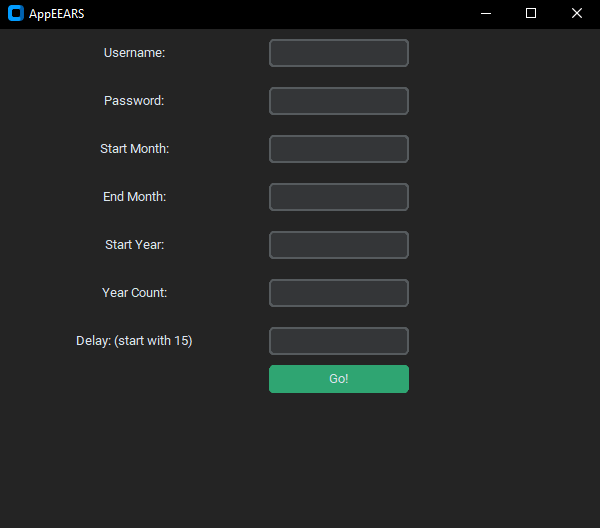600x528 pixels.
Task: Click the 'End Month:' label
Action: coord(134,197)
